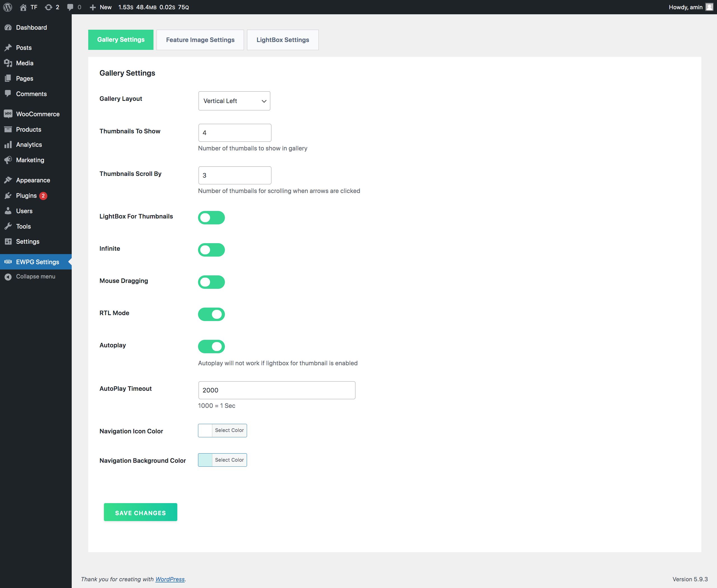This screenshot has height=588, width=717.
Task: Click the Appearance paintbrush icon
Action: [x=8, y=180]
